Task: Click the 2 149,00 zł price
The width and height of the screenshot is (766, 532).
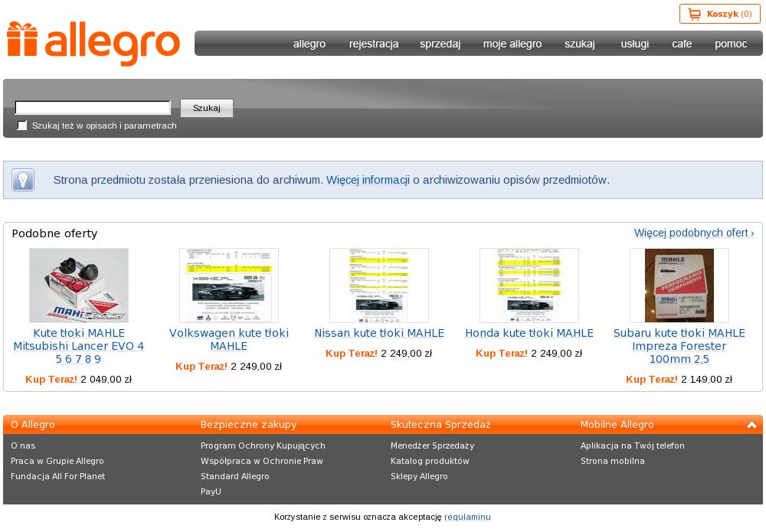Action: (706, 379)
